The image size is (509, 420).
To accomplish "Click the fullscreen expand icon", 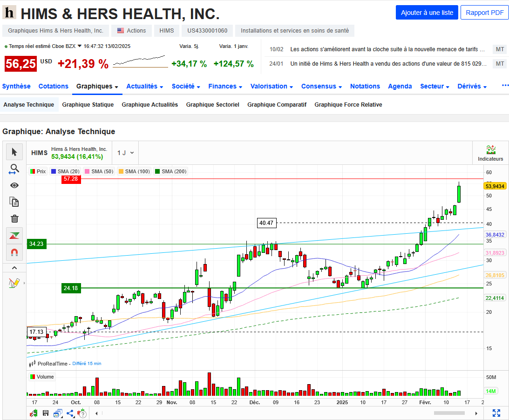I will tap(496, 413).
